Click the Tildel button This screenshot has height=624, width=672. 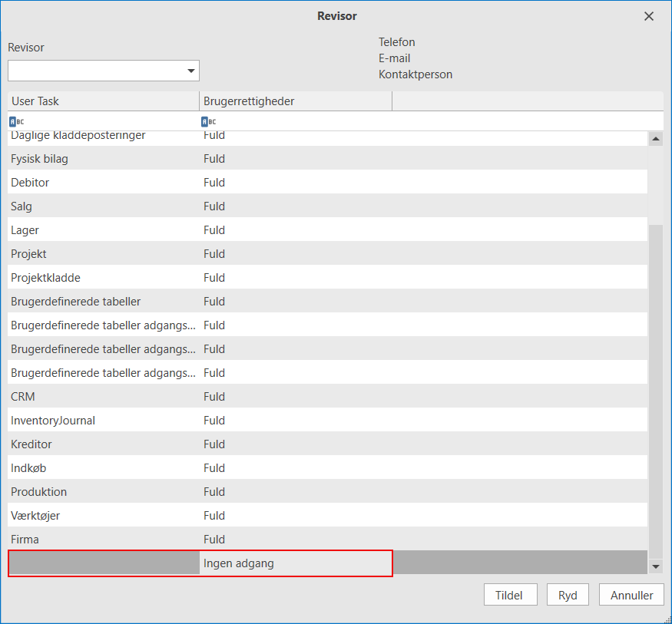point(510,595)
